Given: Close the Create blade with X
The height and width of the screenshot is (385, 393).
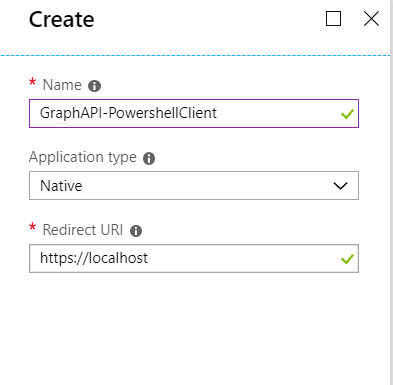Looking at the screenshot, I should coord(371,19).
